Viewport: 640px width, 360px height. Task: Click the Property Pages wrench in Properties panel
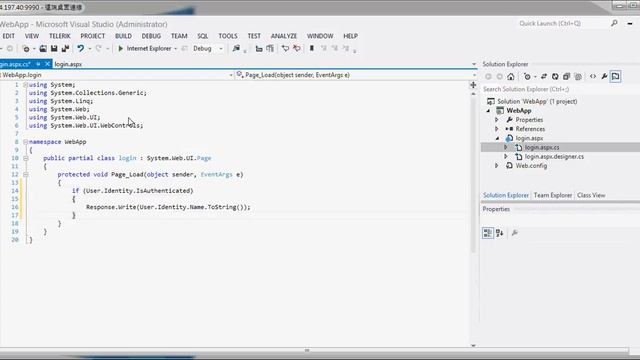(x=515, y=233)
